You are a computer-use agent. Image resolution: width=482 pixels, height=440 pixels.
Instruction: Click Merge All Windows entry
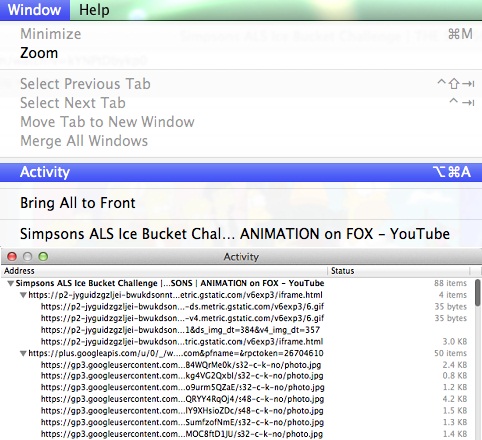(x=241, y=141)
